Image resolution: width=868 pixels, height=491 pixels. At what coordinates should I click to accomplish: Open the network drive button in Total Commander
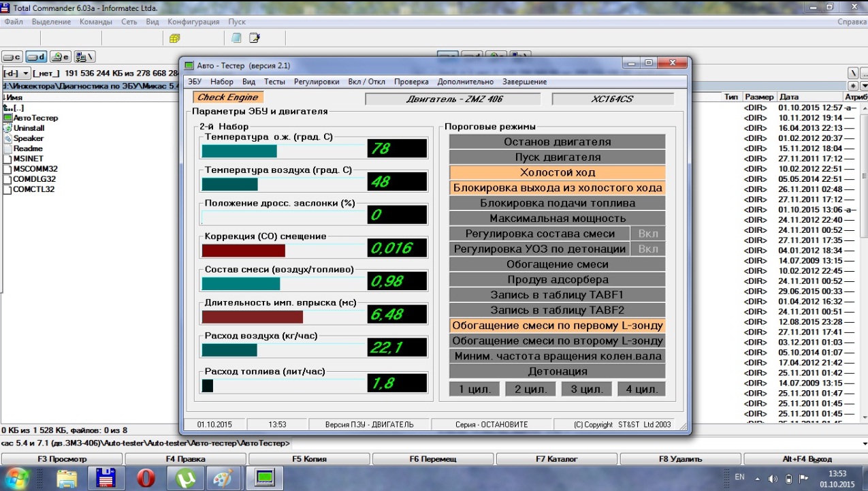point(84,57)
